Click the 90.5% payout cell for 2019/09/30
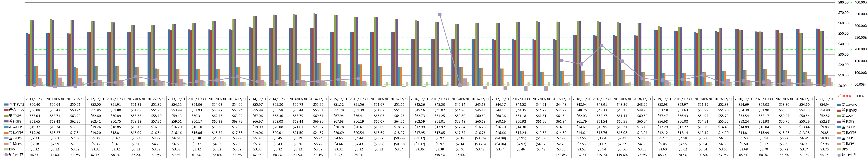This screenshot has width=868, height=158. (x=703, y=155)
